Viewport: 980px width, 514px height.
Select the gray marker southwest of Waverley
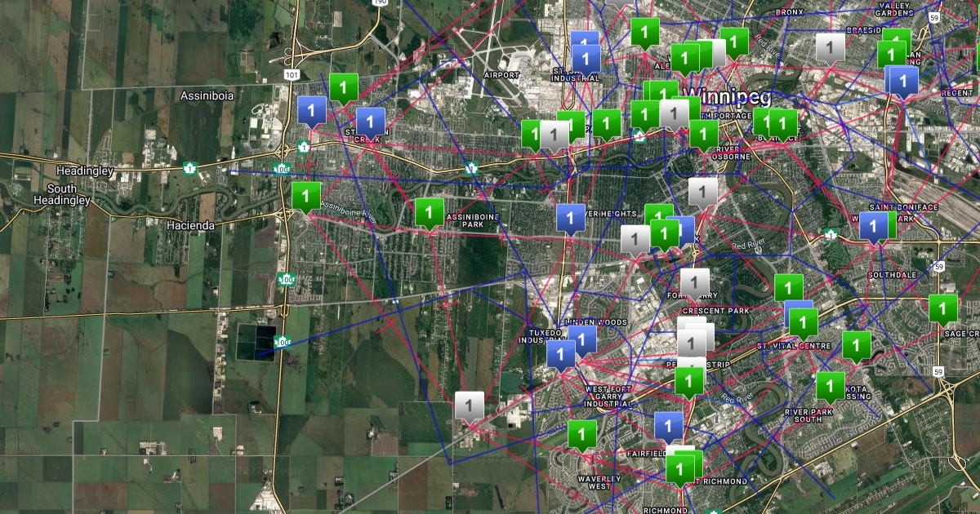469,405
